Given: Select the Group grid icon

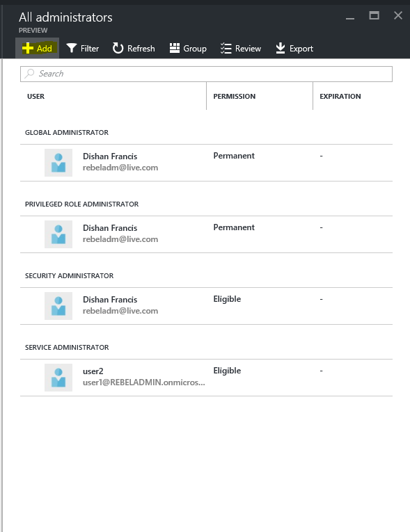Looking at the screenshot, I should click(x=175, y=48).
